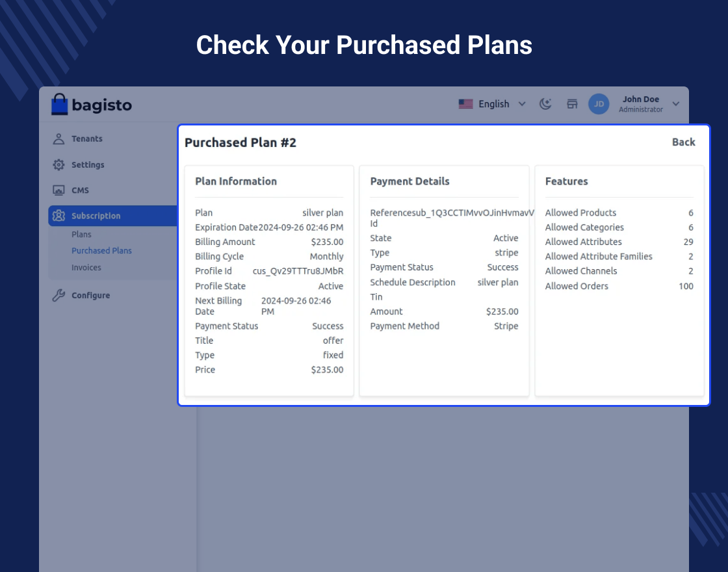Click Allowed Attribute Families value 2
728x572 pixels.
coord(691,256)
